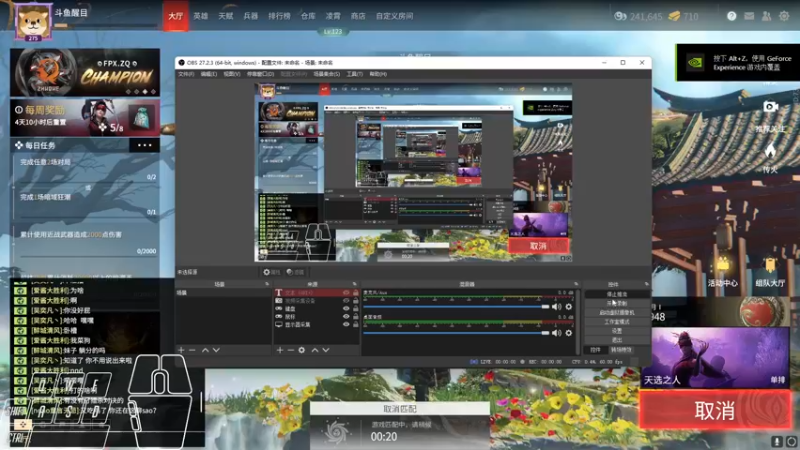Open 每日任务 more options dots button
The height and width of the screenshot is (450, 800).
coord(144,145)
